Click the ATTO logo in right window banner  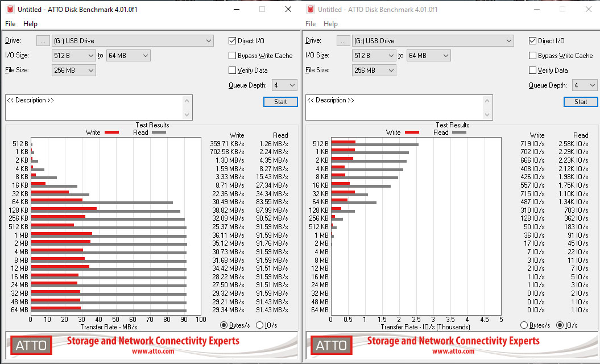coord(332,345)
